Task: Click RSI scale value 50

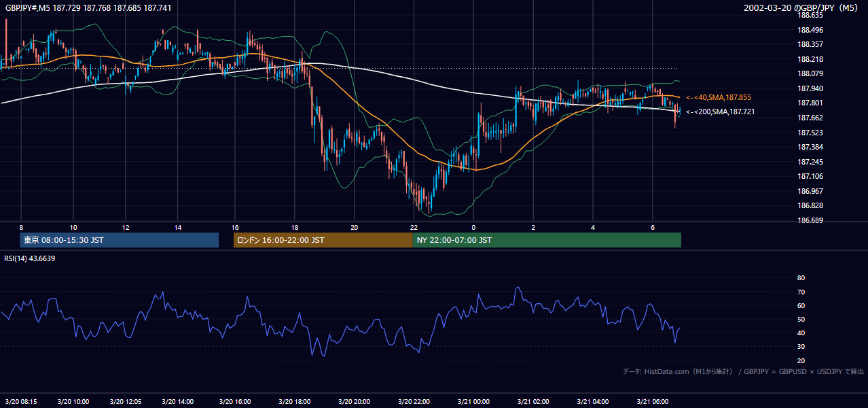Action: coord(801,319)
